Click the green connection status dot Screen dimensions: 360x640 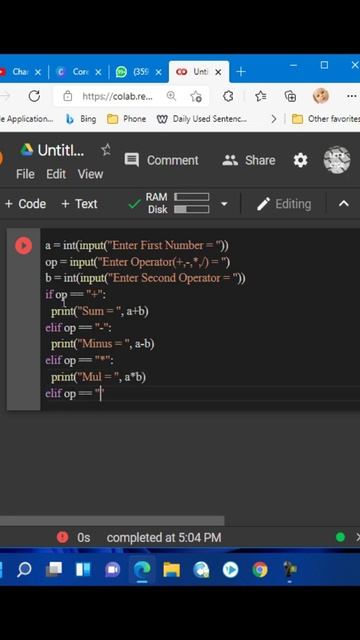click(340, 537)
